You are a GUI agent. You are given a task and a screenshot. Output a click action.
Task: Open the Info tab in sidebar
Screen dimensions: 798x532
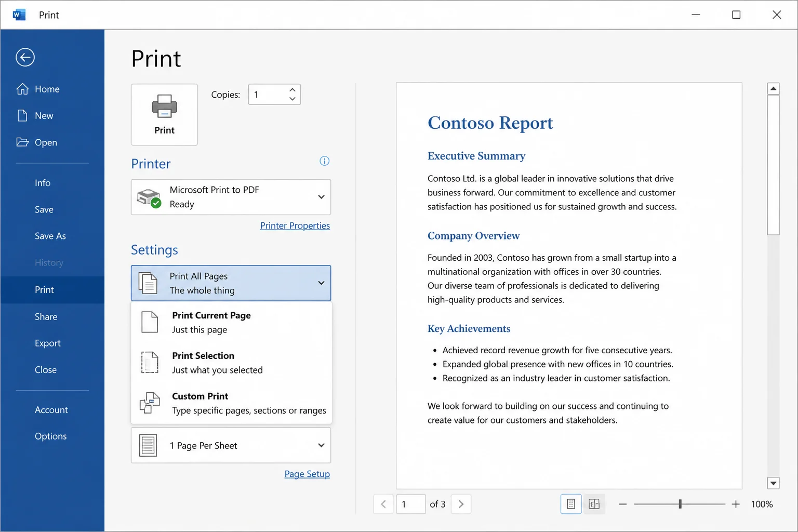coord(52,183)
